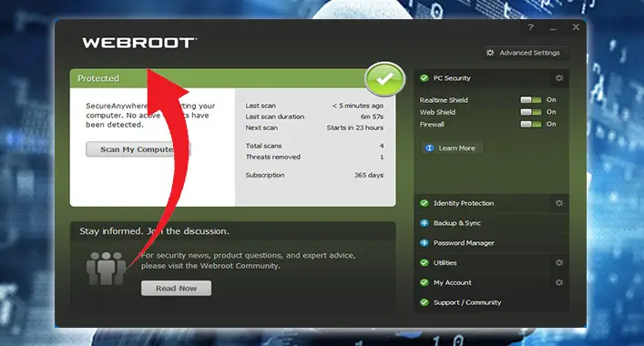
Task: Click 'Stay informed. Join the discussion.' heading
Action: point(155,231)
